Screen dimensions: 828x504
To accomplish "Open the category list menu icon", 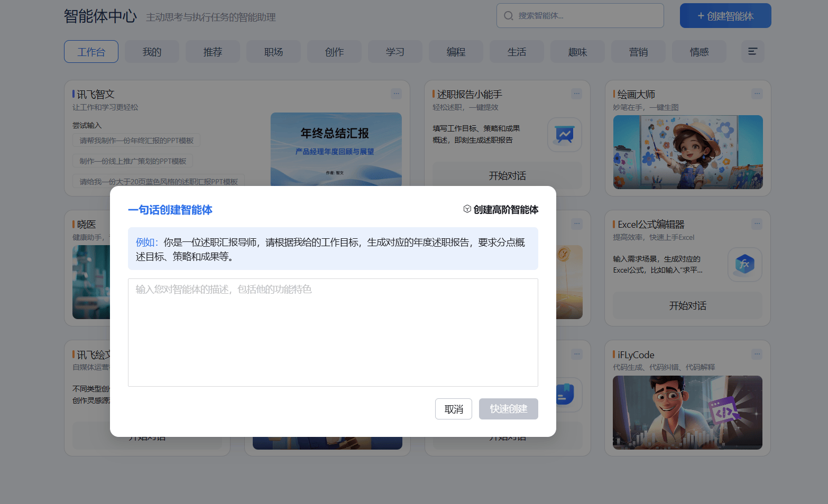I will tap(752, 52).
